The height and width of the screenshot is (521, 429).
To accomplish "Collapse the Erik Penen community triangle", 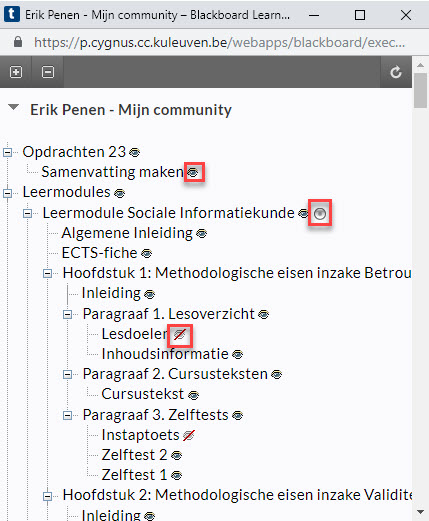I will pyautogui.click(x=13, y=107).
